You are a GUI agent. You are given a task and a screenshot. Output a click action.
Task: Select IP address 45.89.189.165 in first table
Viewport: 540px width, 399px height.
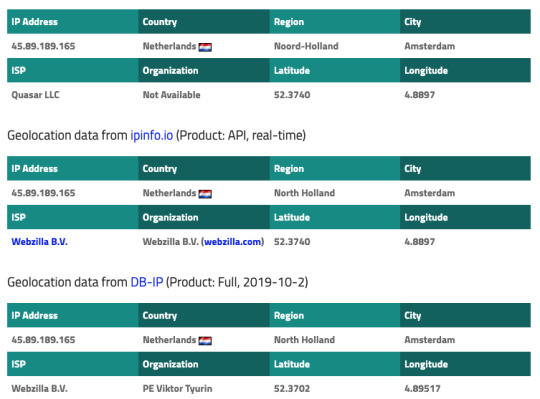tap(43, 46)
